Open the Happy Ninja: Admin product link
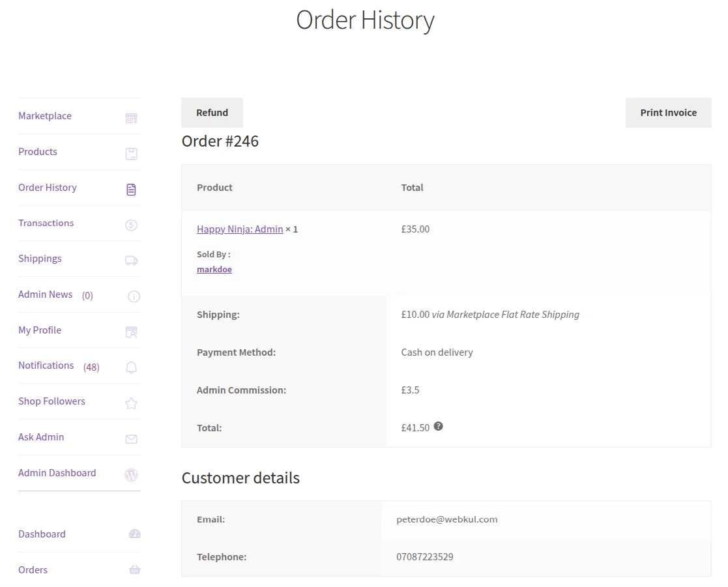The image size is (728, 587). click(x=239, y=229)
